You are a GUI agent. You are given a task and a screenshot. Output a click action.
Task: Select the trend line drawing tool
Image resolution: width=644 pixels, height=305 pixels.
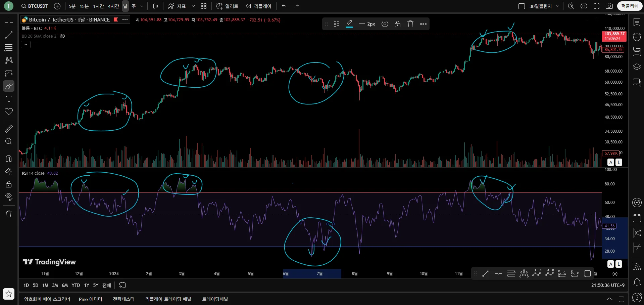tap(9, 35)
